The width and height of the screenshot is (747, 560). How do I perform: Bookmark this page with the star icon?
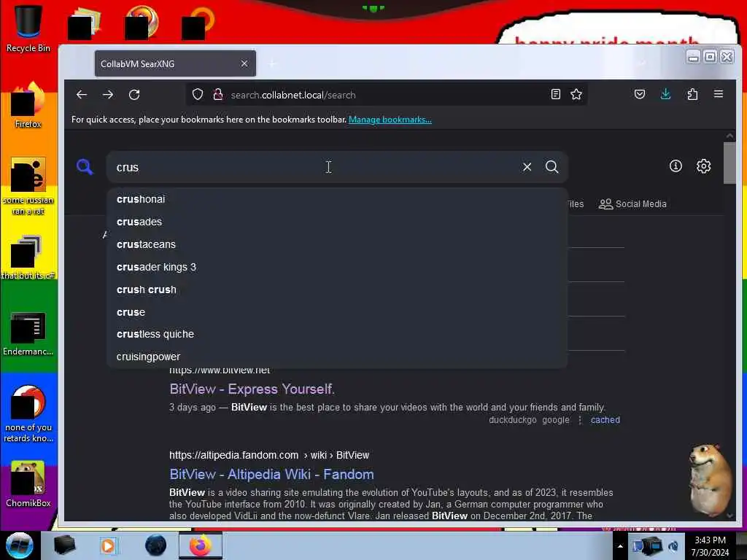tap(576, 94)
